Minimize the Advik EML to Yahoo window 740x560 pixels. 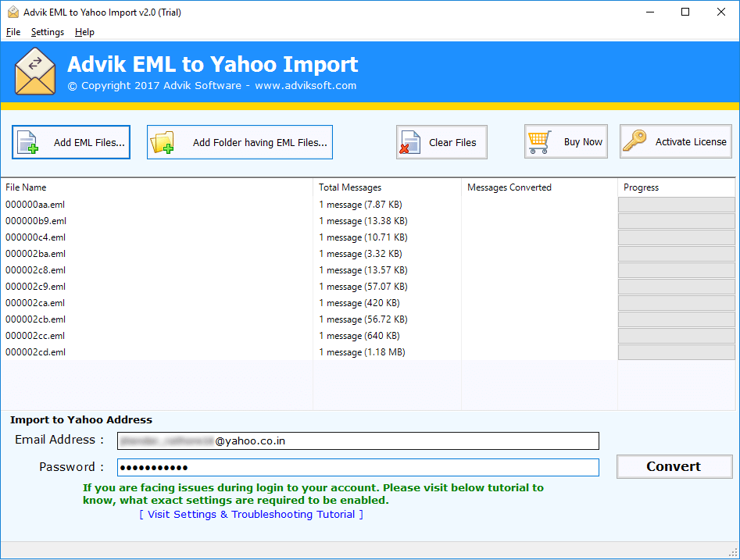650,12
